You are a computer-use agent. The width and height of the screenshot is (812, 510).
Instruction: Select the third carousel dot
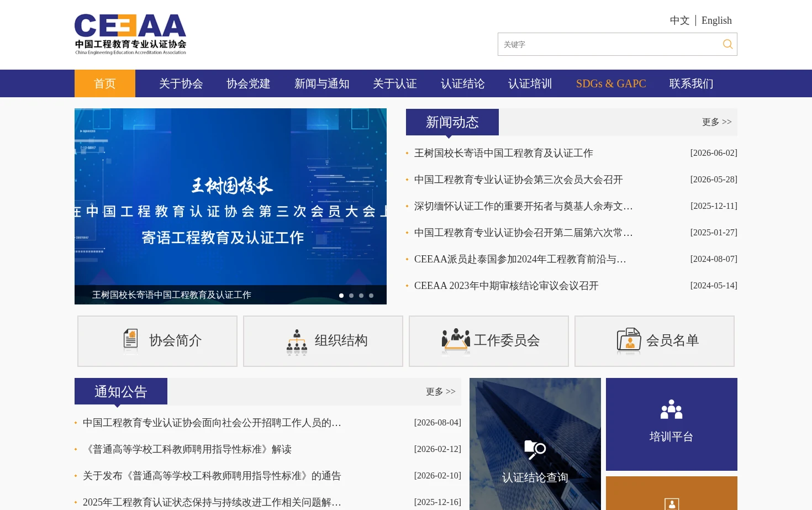[x=361, y=296]
